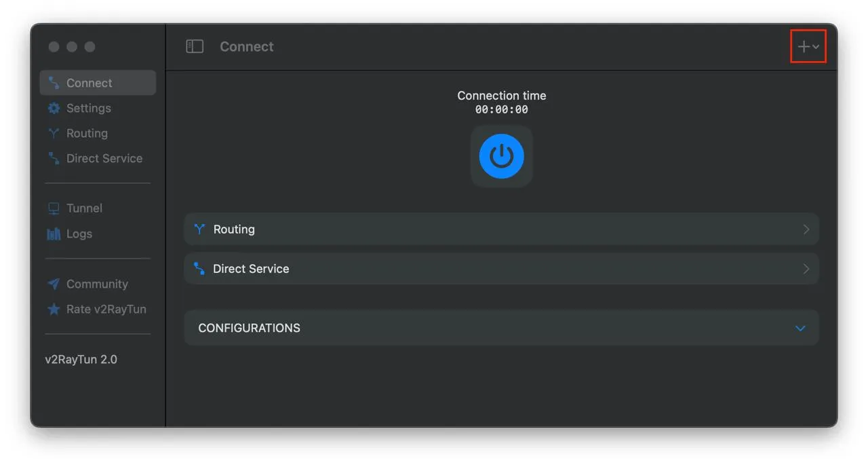Click the Settings gear icon
The width and height of the screenshot is (868, 465).
tap(54, 108)
